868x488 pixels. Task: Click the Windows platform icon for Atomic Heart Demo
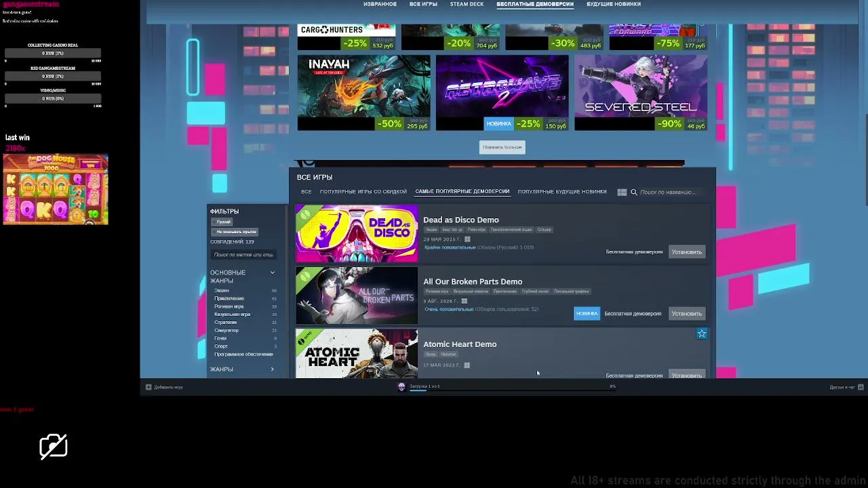467,365
